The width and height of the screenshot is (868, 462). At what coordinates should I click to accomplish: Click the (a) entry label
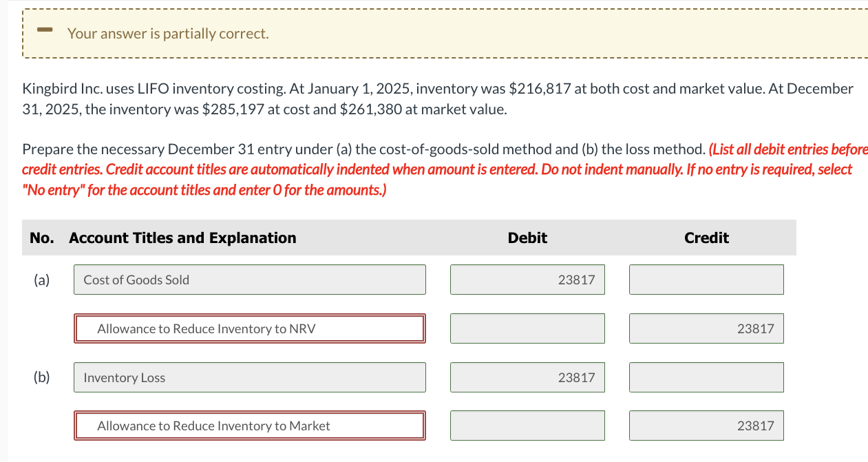(x=41, y=280)
